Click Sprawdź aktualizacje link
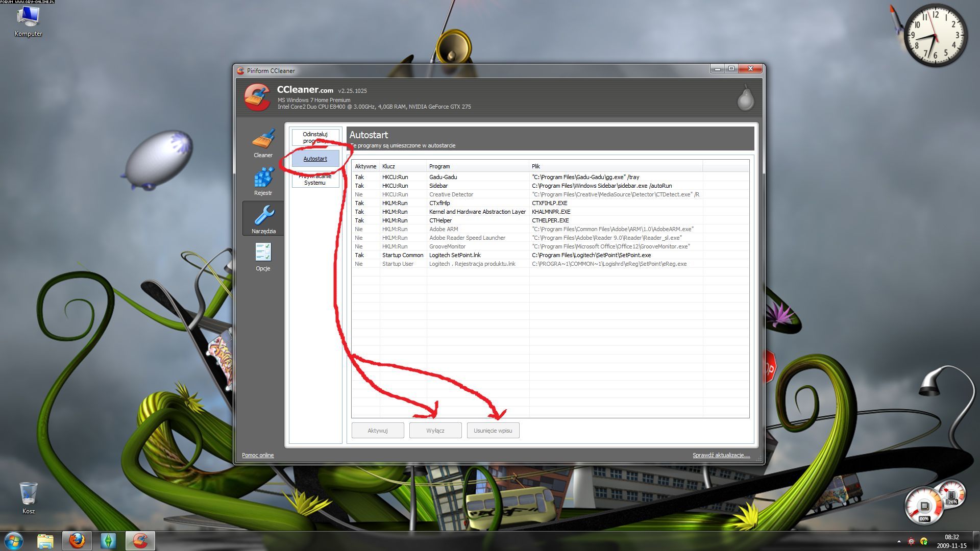This screenshot has height=551, width=980. [721, 455]
